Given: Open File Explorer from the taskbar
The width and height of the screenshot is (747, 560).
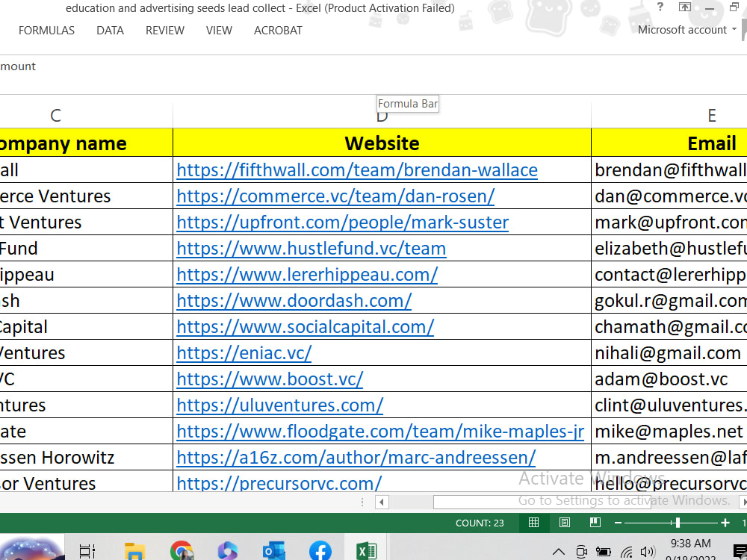Looking at the screenshot, I should point(134,551).
